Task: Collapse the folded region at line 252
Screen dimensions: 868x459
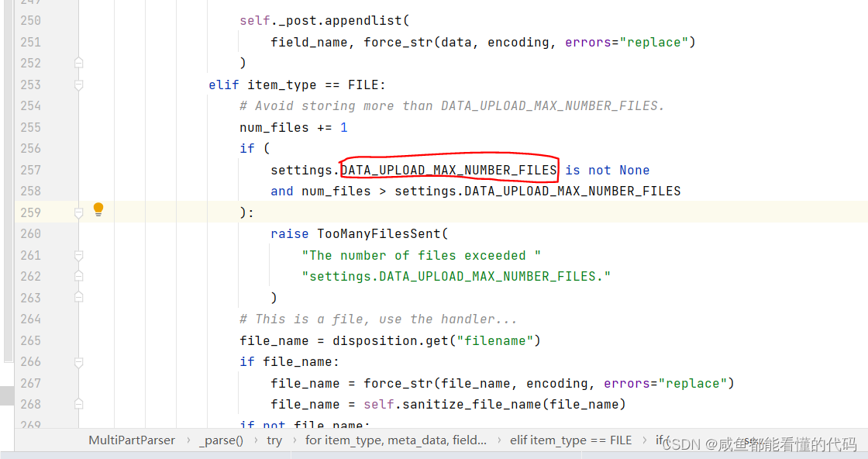Action: 78,62
